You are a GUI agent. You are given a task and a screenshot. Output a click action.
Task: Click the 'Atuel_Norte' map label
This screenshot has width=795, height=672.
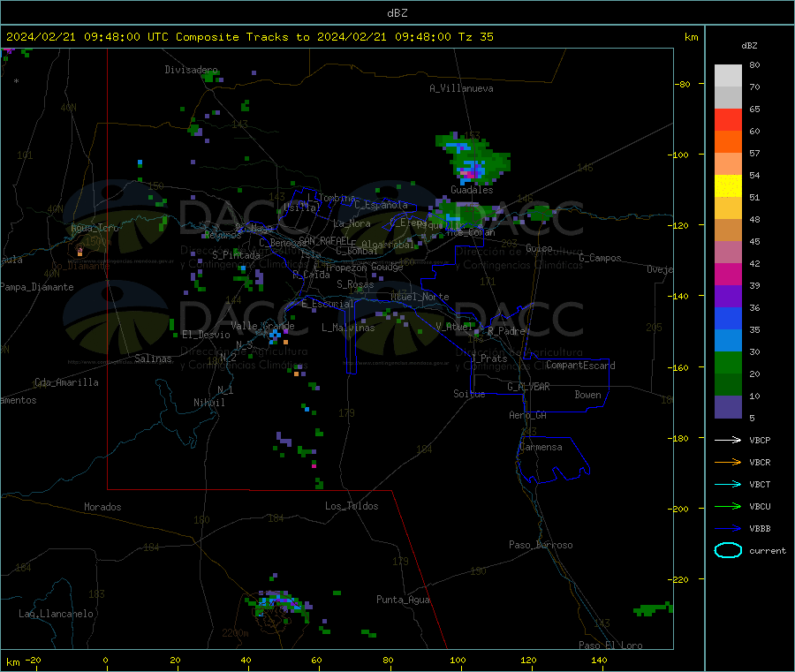(420, 297)
